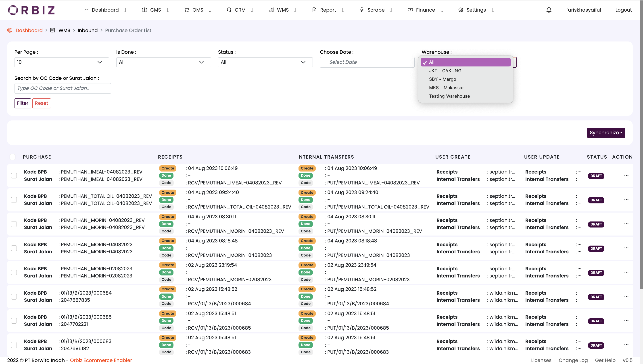The width and height of the screenshot is (643, 364).
Task: Click the Logout link
Action: click(623, 10)
